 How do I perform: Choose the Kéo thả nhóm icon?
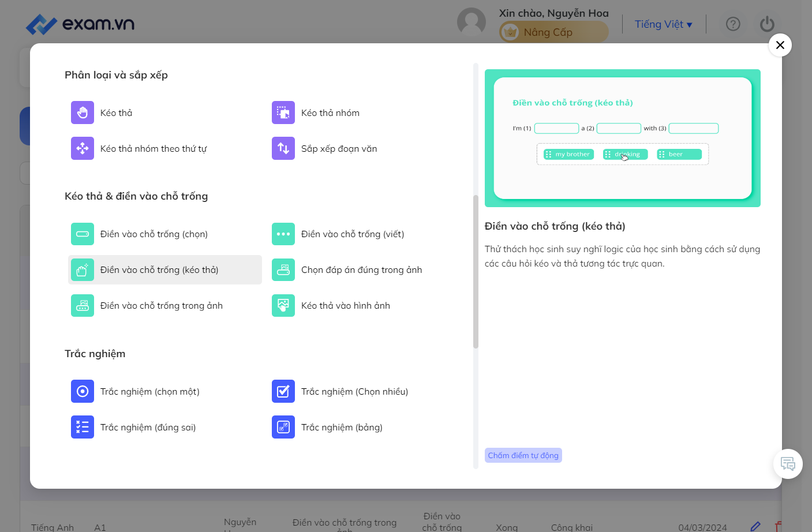(283, 113)
